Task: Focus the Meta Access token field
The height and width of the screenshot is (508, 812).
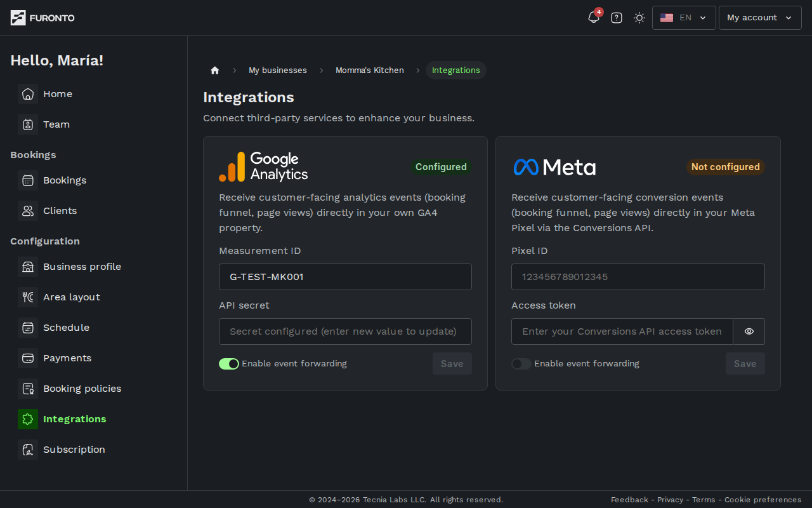Action: pyautogui.click(x=622, y=331)
